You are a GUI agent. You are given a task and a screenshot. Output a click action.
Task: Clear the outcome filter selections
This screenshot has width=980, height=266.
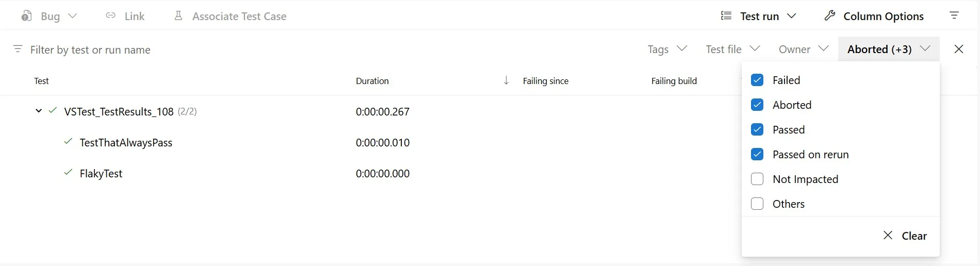(x=905, y=236)
